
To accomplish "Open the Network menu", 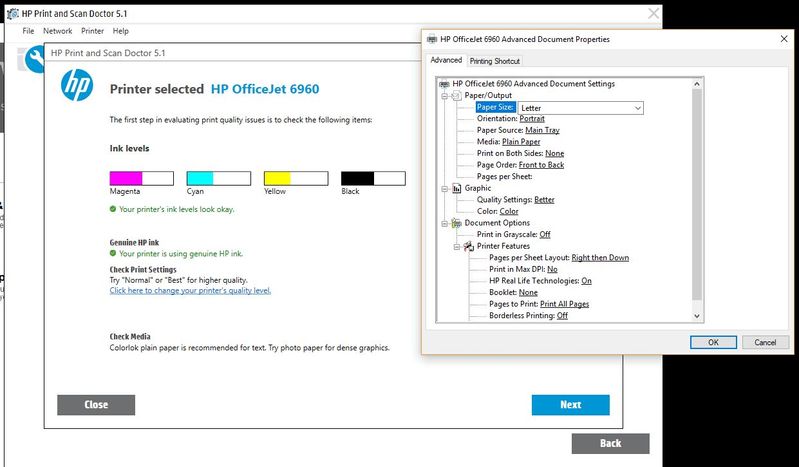I will 58,31.
